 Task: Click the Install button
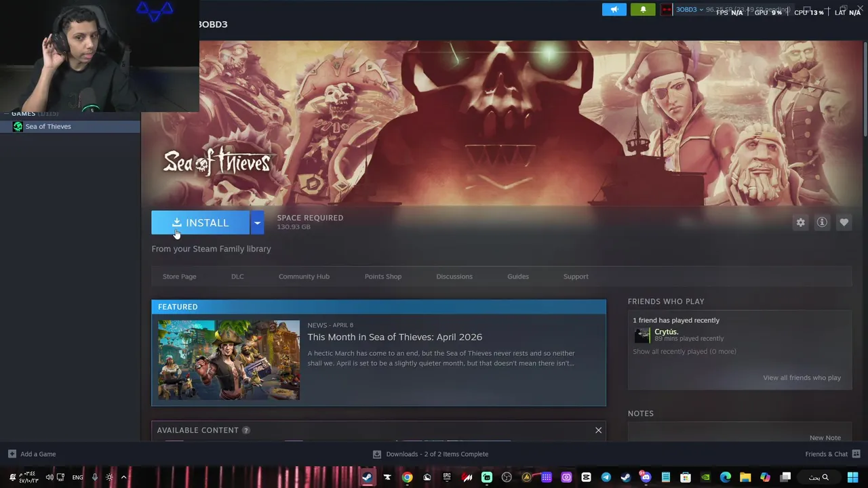pos(200,223)
